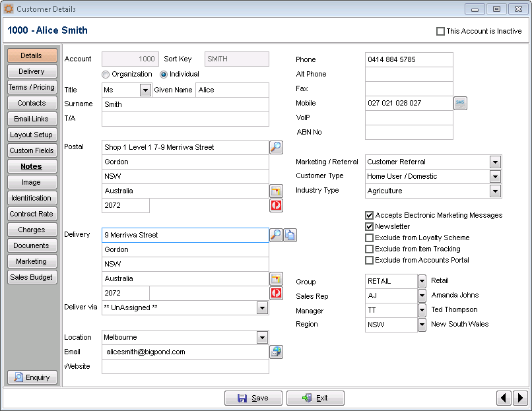Open the Customer Type dropdown
Image resolution: width=532 pixels, height=411 pixels.
click(495, 176)
